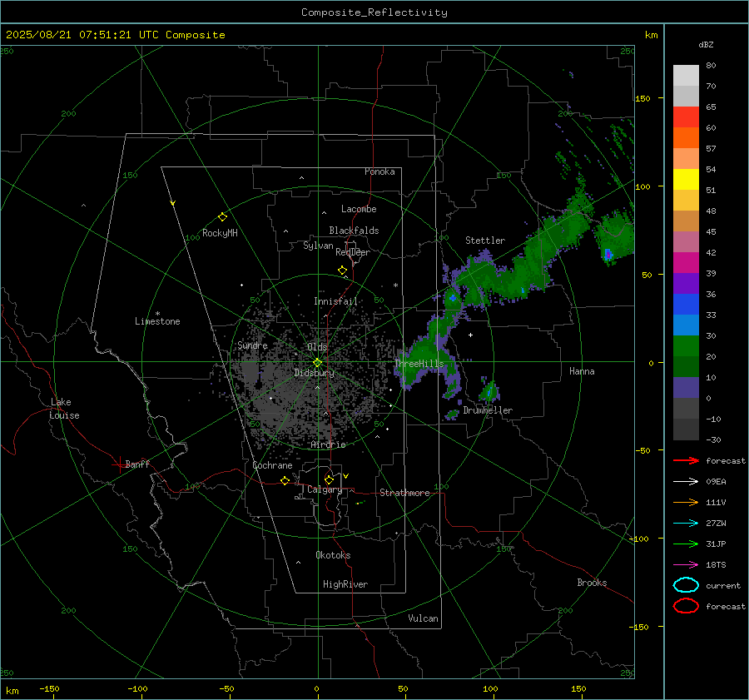Click the 'ThreeHills' map label
Viewport: 749px width, 700px height.
point(419,364)
